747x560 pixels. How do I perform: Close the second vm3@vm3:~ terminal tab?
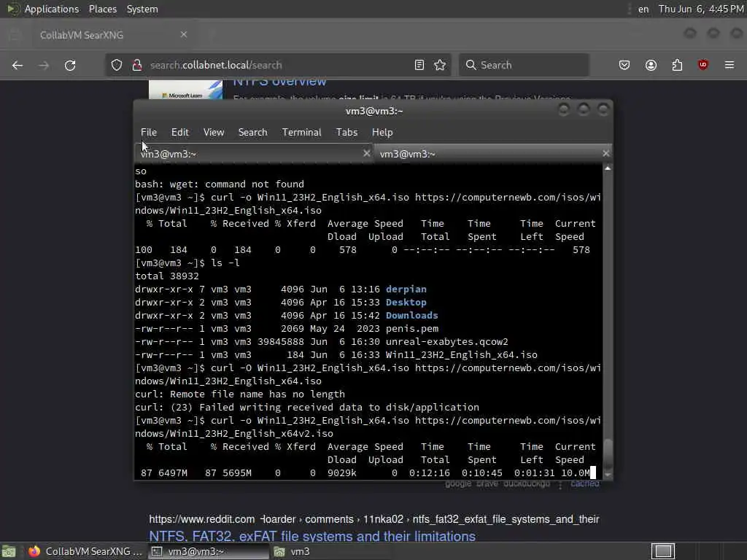pyautogui.click(x=605, y=153)
